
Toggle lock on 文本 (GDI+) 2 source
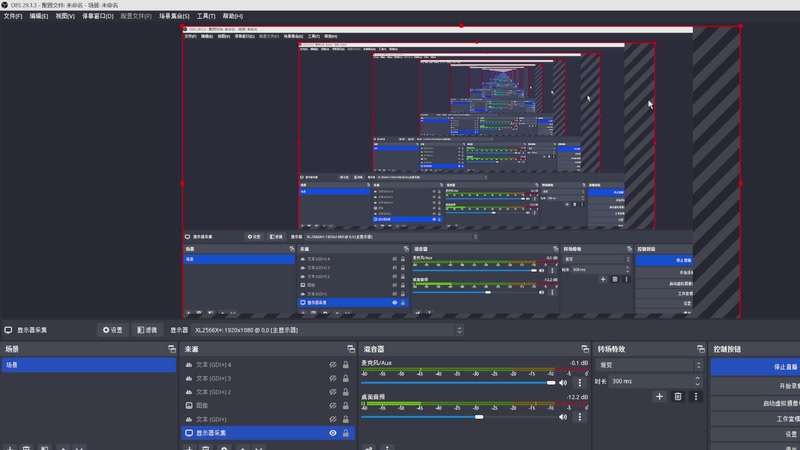pyautogui.click(x=346, y=392)
